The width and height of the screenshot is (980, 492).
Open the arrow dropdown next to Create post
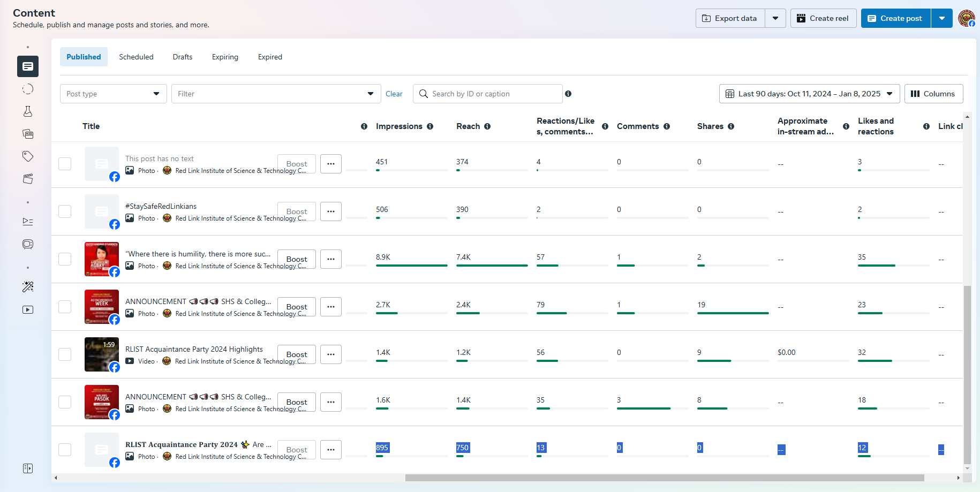tap(941, 18)
